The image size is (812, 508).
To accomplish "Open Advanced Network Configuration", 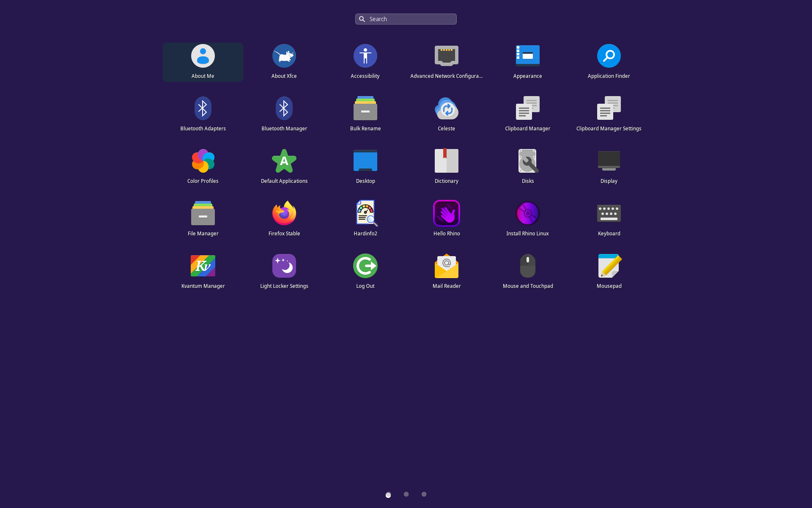I will (447, 56).
